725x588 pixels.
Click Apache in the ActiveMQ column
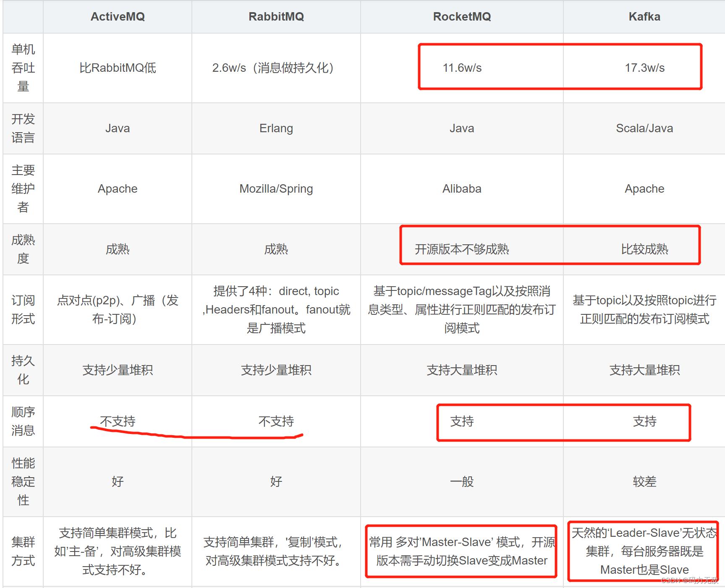point(118,189)
